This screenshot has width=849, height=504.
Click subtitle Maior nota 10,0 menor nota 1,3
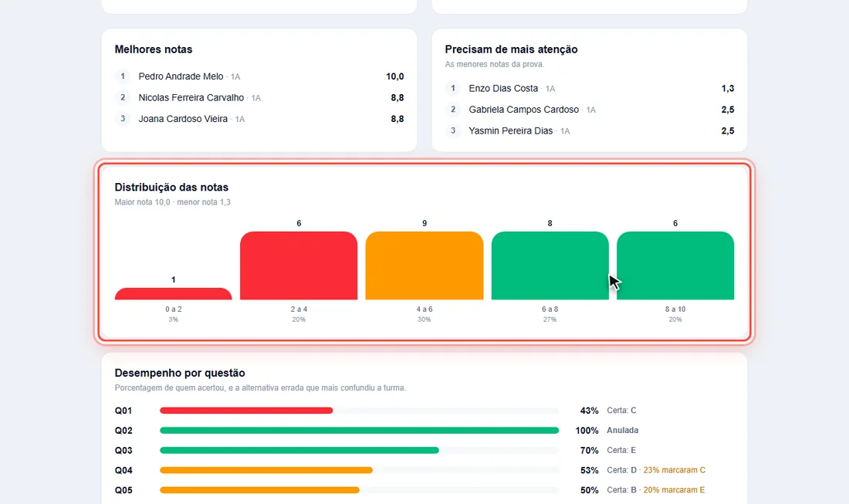(x=173, y=202)
